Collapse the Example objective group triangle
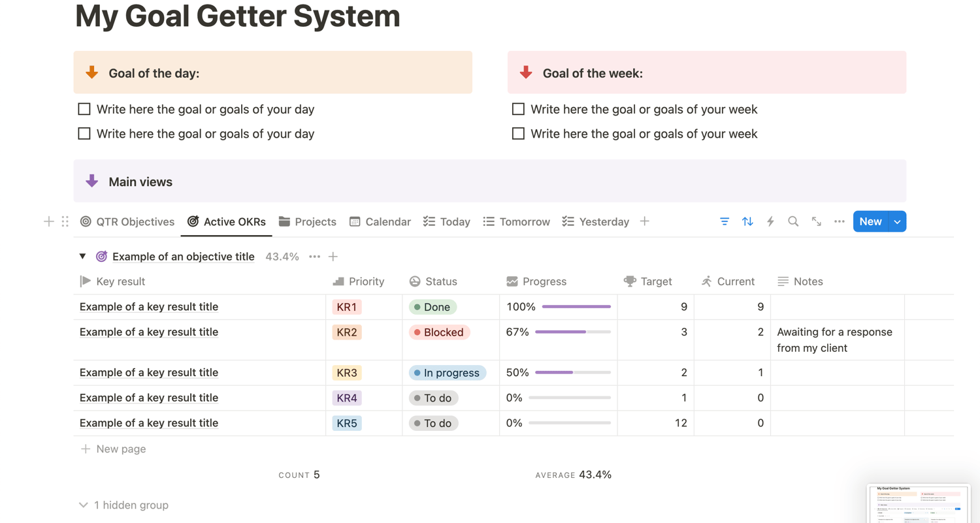The image size is (980, 523). tap(83, 257)
